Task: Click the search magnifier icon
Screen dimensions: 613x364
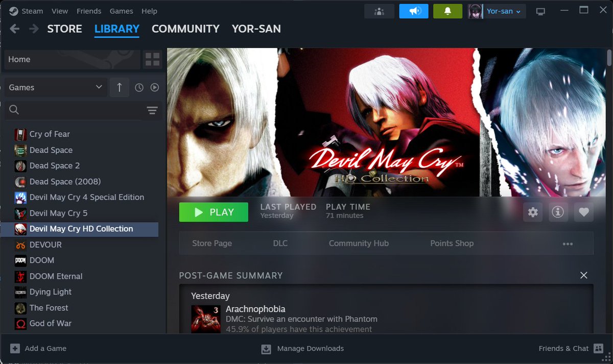Action: pos(14,110)
